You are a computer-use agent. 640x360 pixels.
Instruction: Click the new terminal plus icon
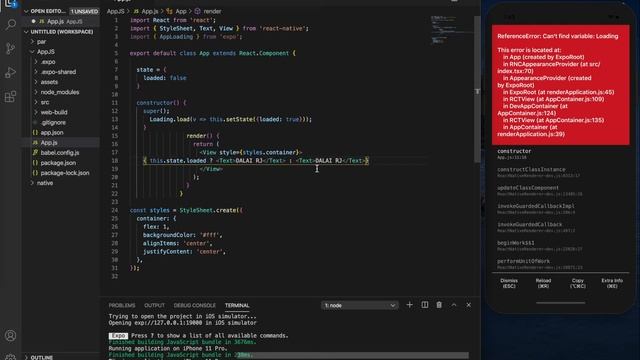click(x=409, y=305)
